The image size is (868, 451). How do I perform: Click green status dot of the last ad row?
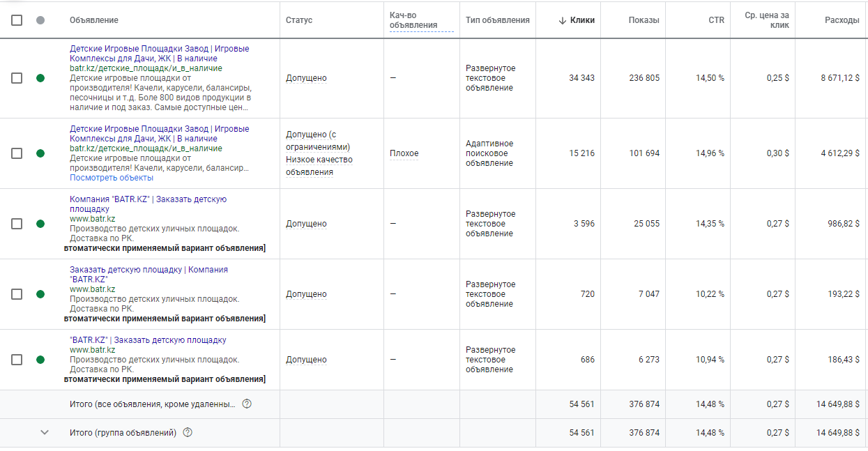click(40, 360)
